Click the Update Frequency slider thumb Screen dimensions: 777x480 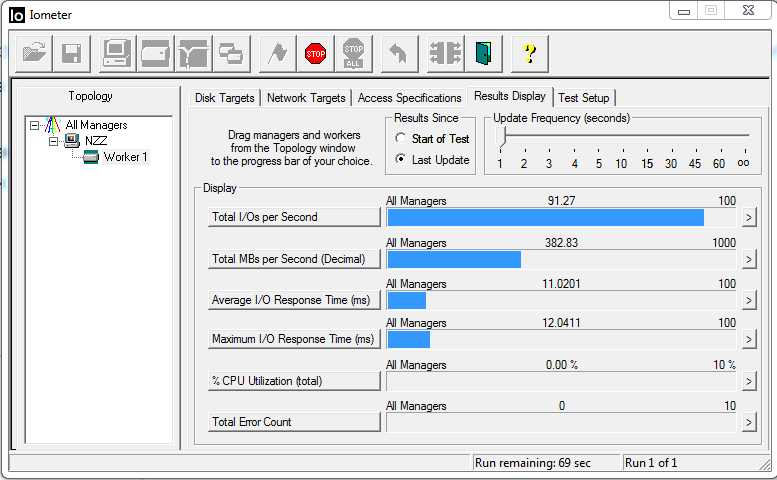click(501, 136)
